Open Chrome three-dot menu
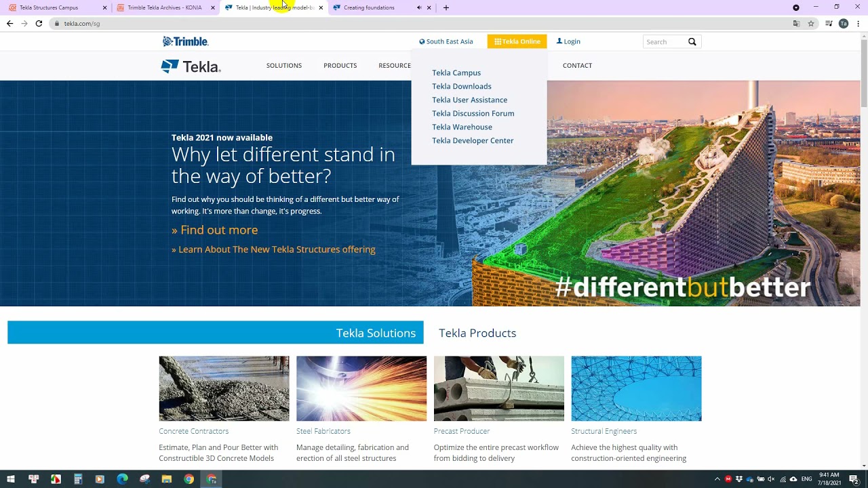The image size is (868, 488). (x=858, y=23)
